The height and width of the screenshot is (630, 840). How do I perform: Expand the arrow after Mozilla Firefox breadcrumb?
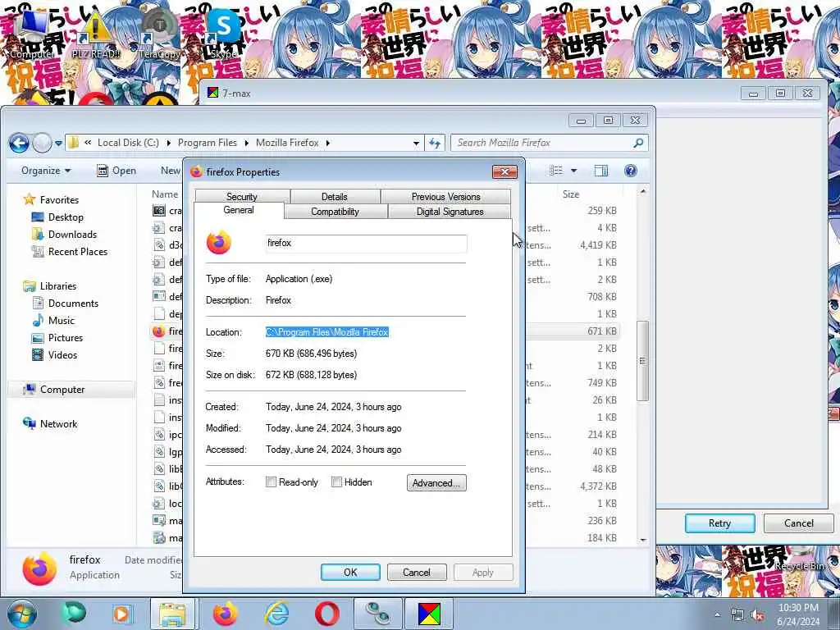[327, 143]
